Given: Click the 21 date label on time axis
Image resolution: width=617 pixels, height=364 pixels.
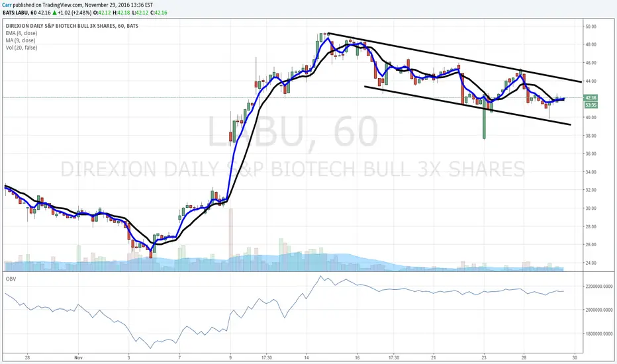Looking at the screenshot, I should tap(433, 357).
